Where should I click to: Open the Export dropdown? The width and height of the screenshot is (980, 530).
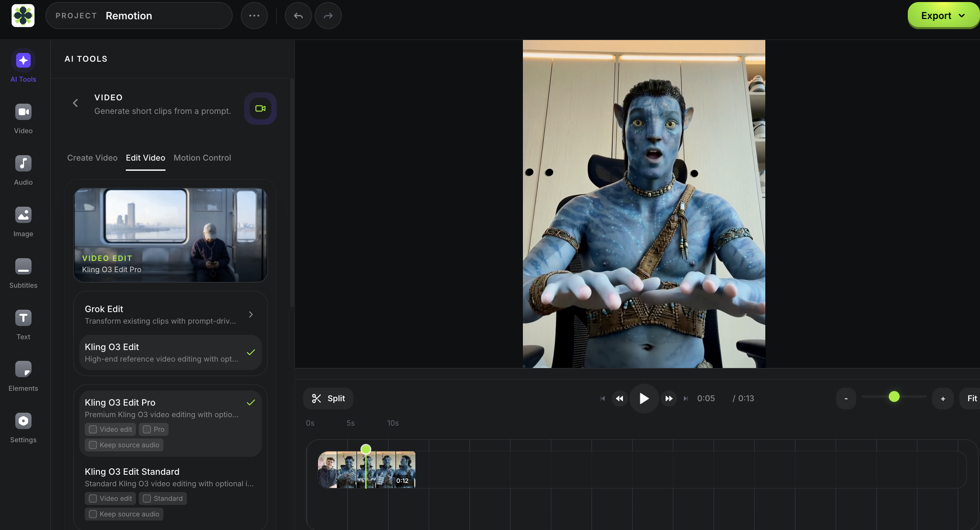coord(942,16)
